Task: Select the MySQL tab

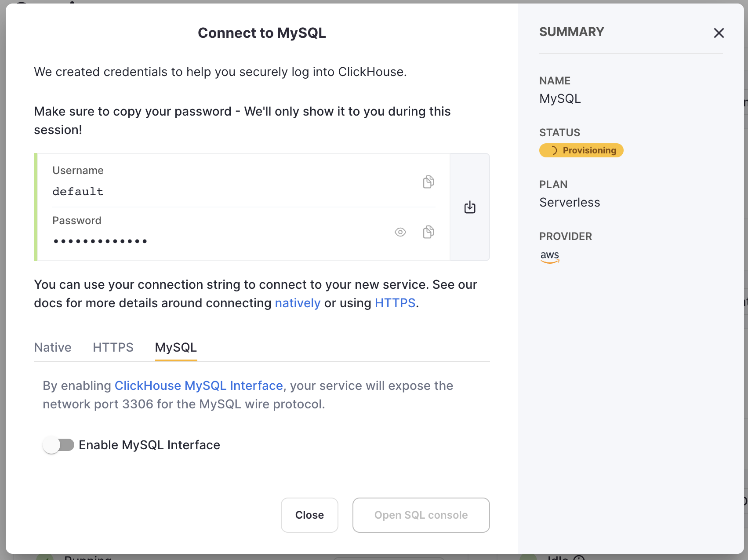Action: (x=176, y=347)
